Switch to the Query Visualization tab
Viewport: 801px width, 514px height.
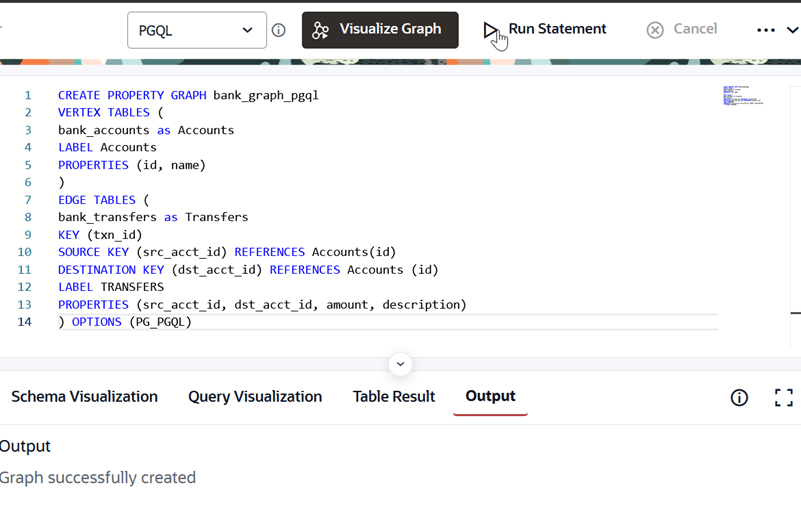coord(255,396)
